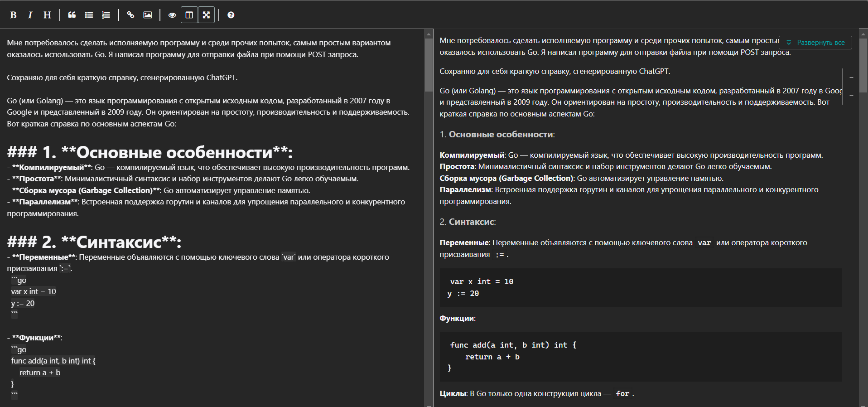
Task: Create a bulleted list from the toolbar
Action: [x=89, y=15]
